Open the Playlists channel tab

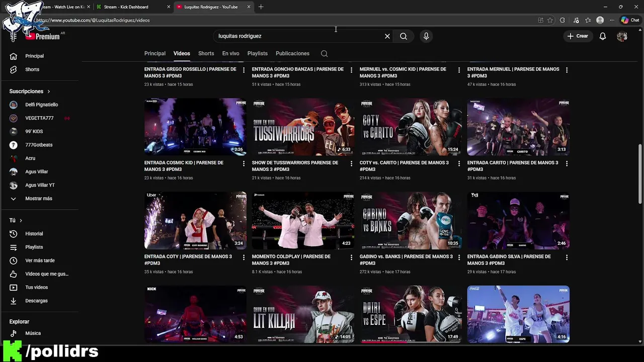[257, 53]
